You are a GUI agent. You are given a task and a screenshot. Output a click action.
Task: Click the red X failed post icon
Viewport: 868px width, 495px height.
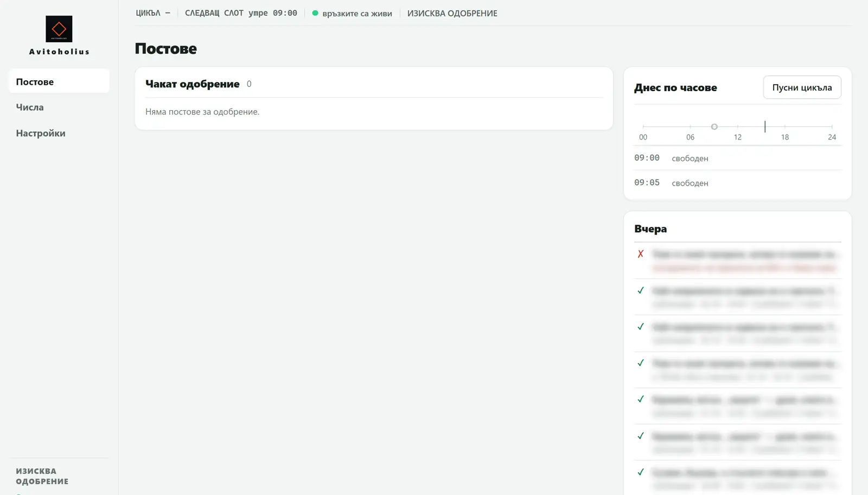(641, 253)
